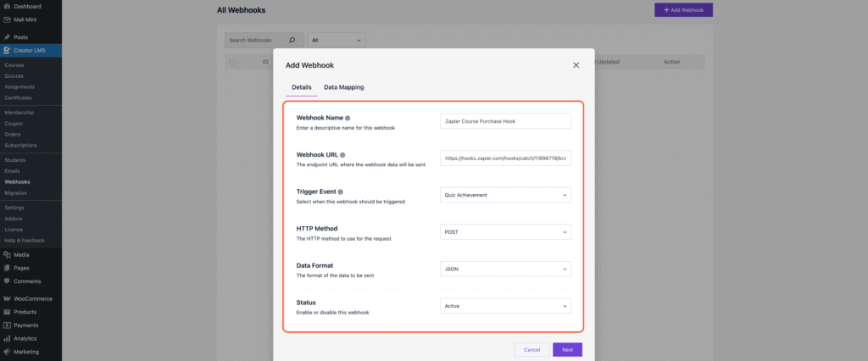Click the Payments dollar icon
This screenshot has height=361, width=868.
[7, 325]
